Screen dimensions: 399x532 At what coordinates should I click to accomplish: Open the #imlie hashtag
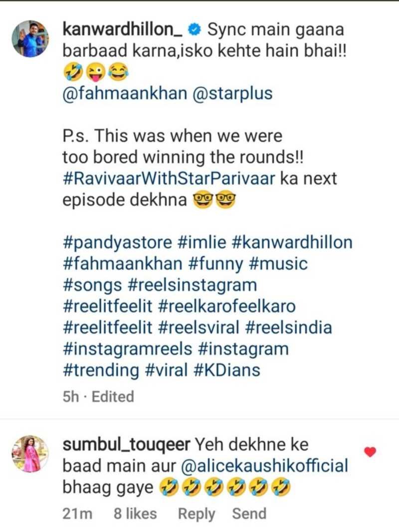(201, 243)
